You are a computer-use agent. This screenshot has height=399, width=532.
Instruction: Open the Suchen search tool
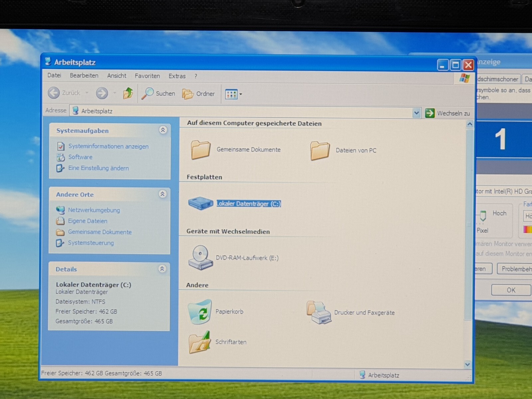point(158,93)
